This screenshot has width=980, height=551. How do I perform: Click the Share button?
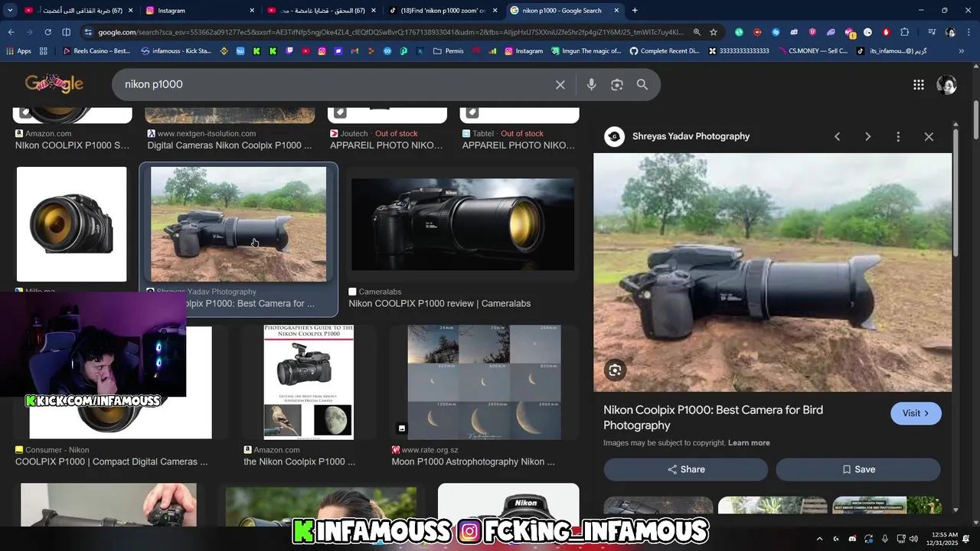(685, 469)
